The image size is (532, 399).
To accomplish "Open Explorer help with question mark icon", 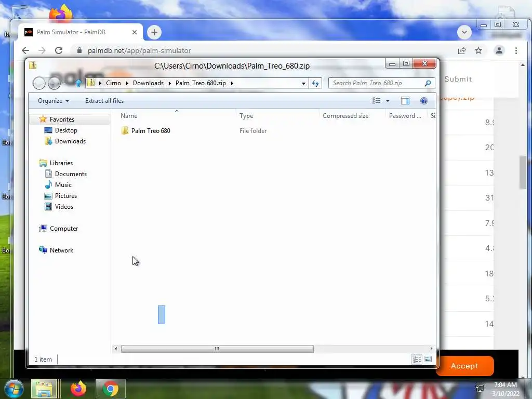I will coord(424,101).
